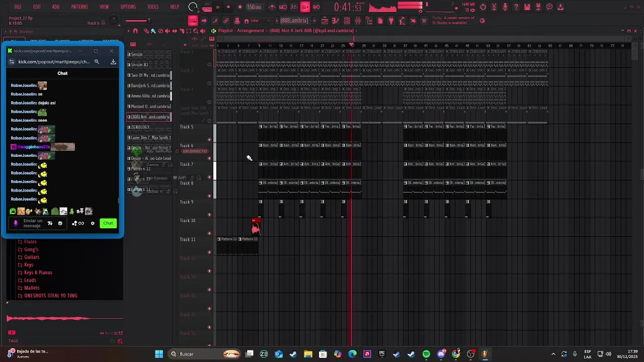Open the FILE menu

coord(18,7)
